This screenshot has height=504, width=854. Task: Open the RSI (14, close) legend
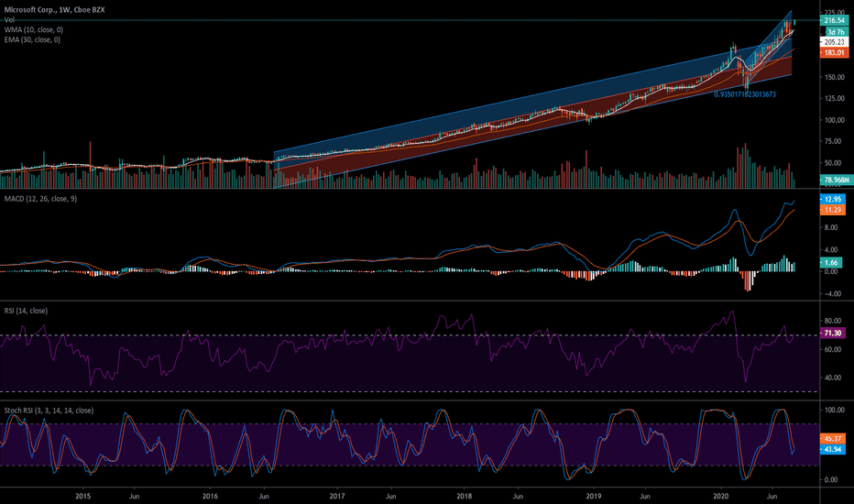point(26,311)
